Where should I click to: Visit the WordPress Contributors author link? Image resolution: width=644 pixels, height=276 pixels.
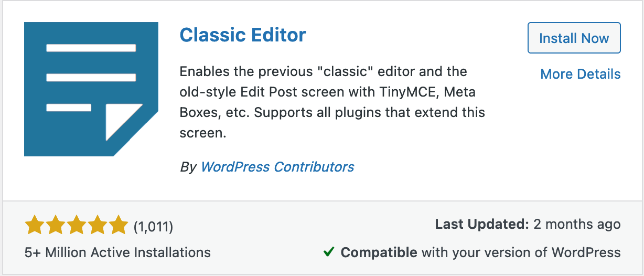tap(277, 167)
